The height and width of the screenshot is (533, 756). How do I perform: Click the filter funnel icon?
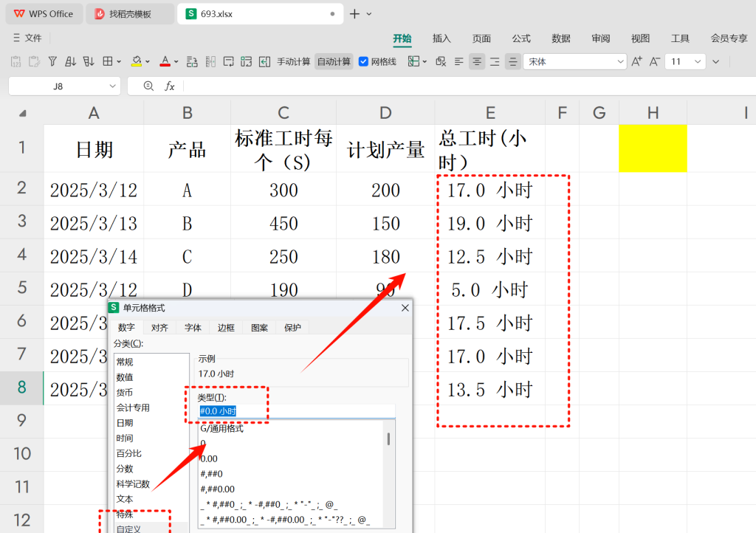(x=52, y=61)
